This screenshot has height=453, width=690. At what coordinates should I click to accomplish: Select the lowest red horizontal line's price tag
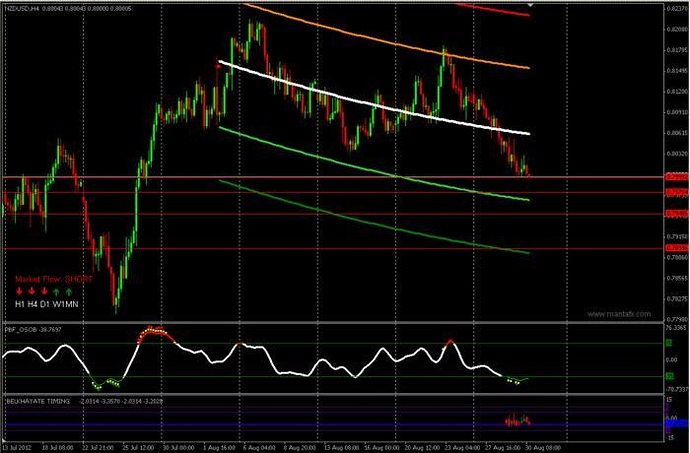click(x=676, y=248)
